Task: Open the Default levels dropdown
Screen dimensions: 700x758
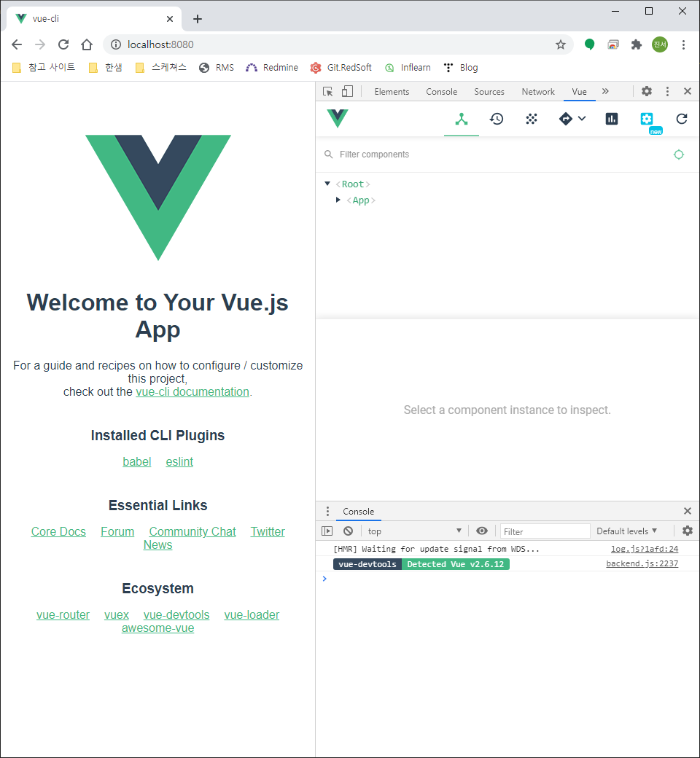Action: [x=626, y=531]
